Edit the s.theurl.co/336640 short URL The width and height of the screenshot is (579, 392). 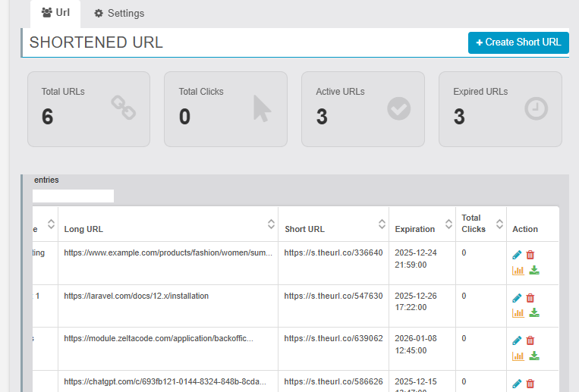(517, 256)
